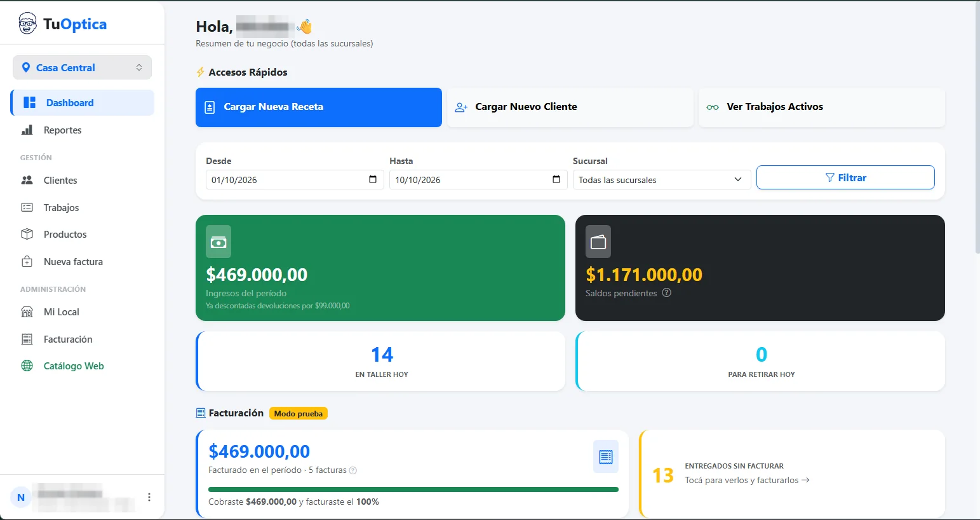Click the Catálogo Web globe icon
The image size is (980, 520).
click(x=27, y=366)
